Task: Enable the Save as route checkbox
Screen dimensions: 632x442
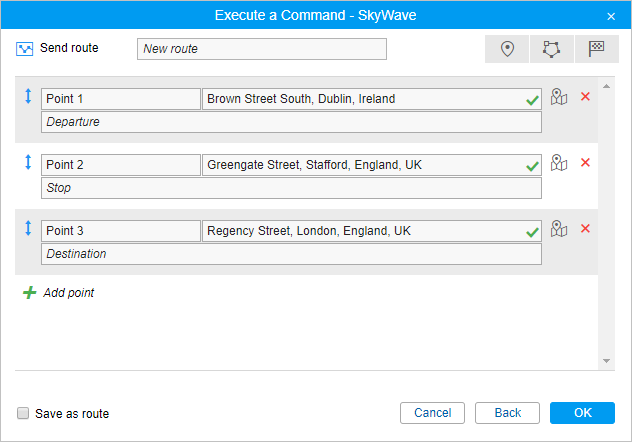Action: coord(23,413)
